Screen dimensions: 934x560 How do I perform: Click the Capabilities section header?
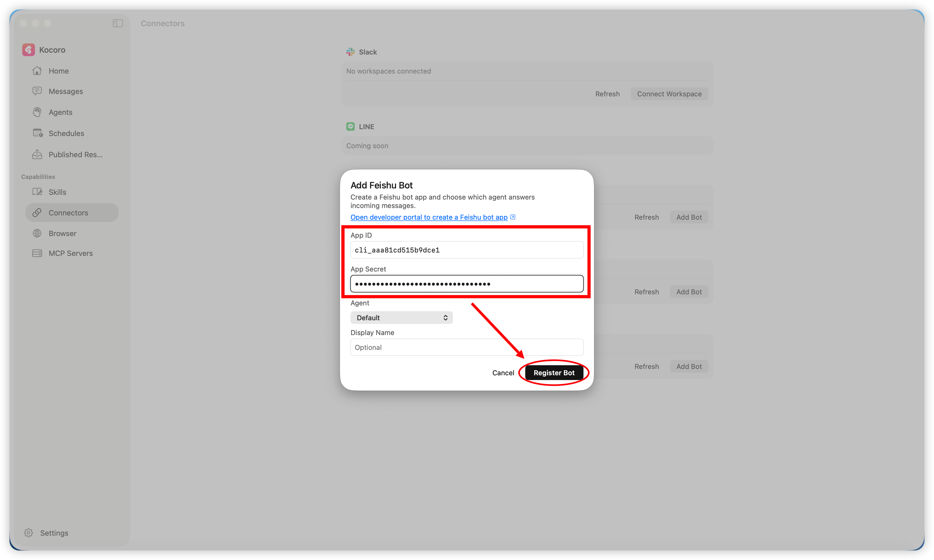point(38,177)
